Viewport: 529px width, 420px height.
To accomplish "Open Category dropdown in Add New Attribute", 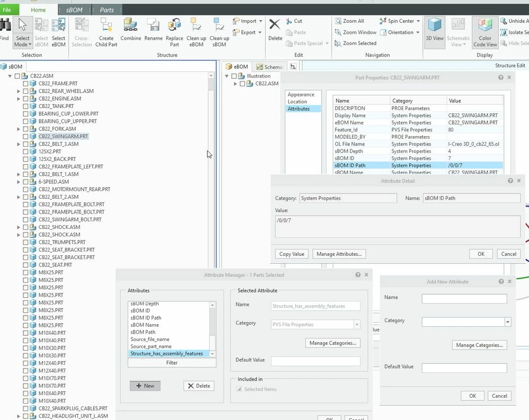I will [x=507, y=322].
